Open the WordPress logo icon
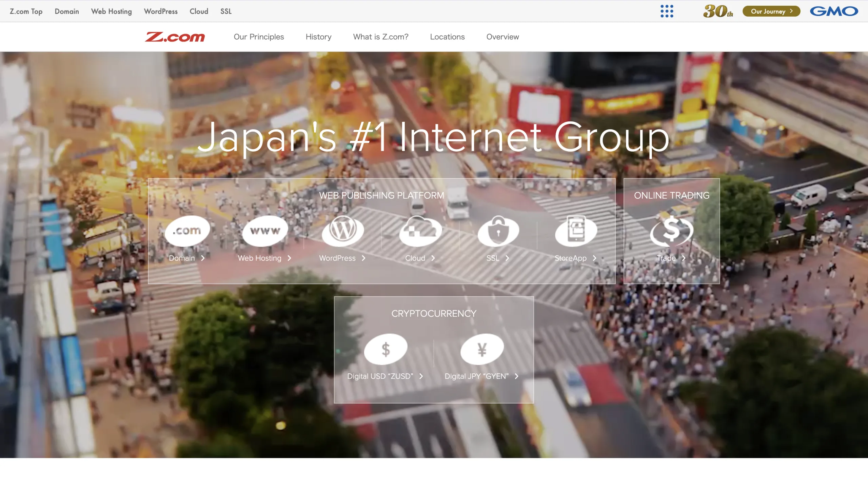The height and width of the screenshot is (490, 868). click(343, 231)
